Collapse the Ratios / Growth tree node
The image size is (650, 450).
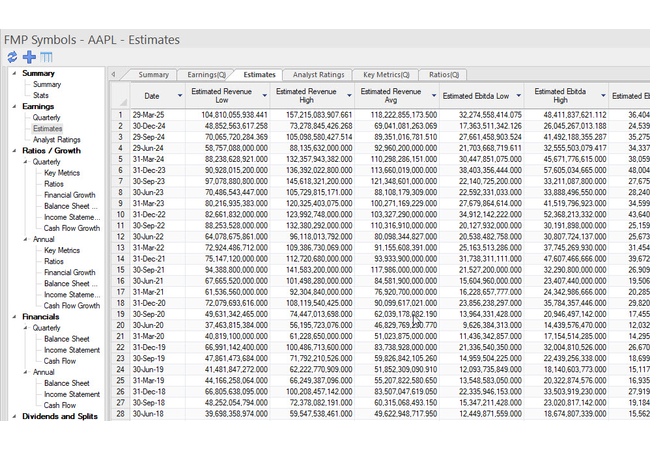click(15, 151)
